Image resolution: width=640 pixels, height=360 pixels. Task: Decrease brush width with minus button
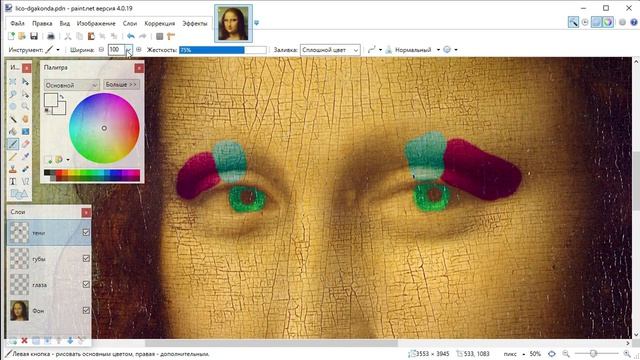tap(102, 50)
